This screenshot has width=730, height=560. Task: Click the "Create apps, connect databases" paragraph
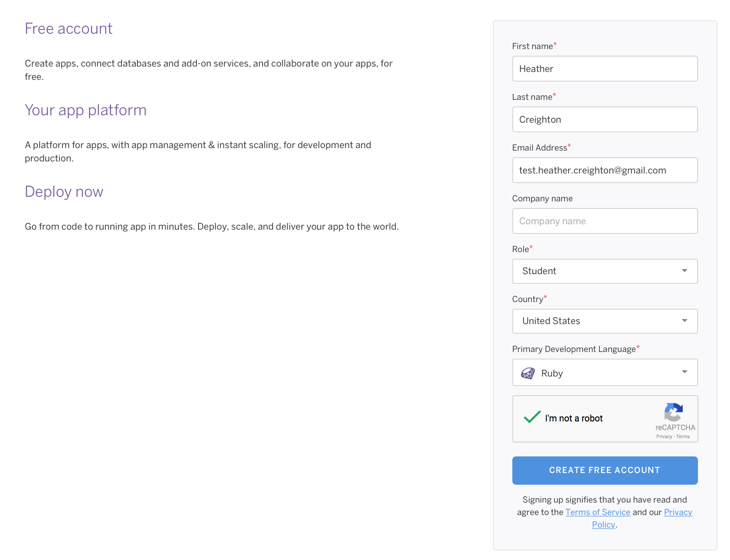point(209,70)
